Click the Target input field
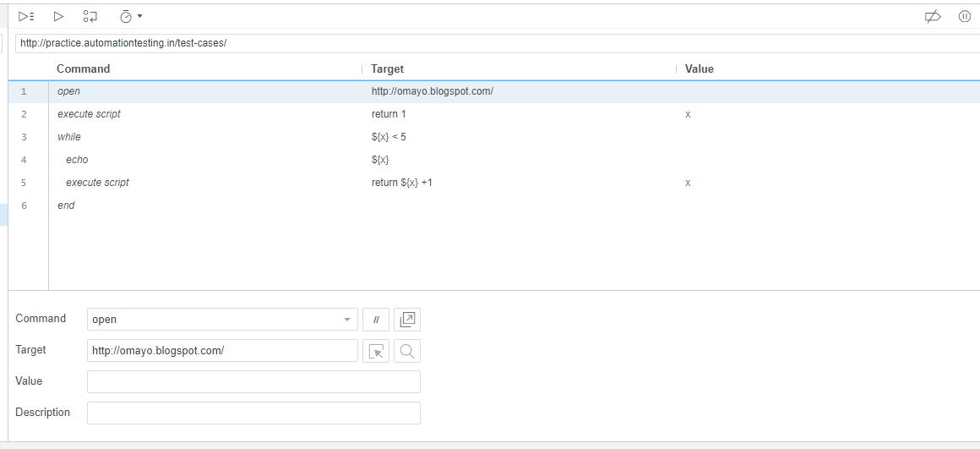The image size is (980, 449). [222, 351]
